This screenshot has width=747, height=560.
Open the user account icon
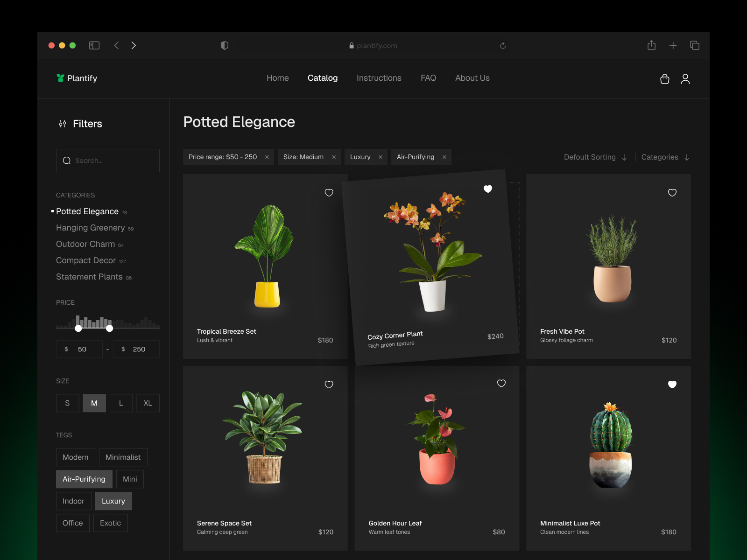pos(686,78)
